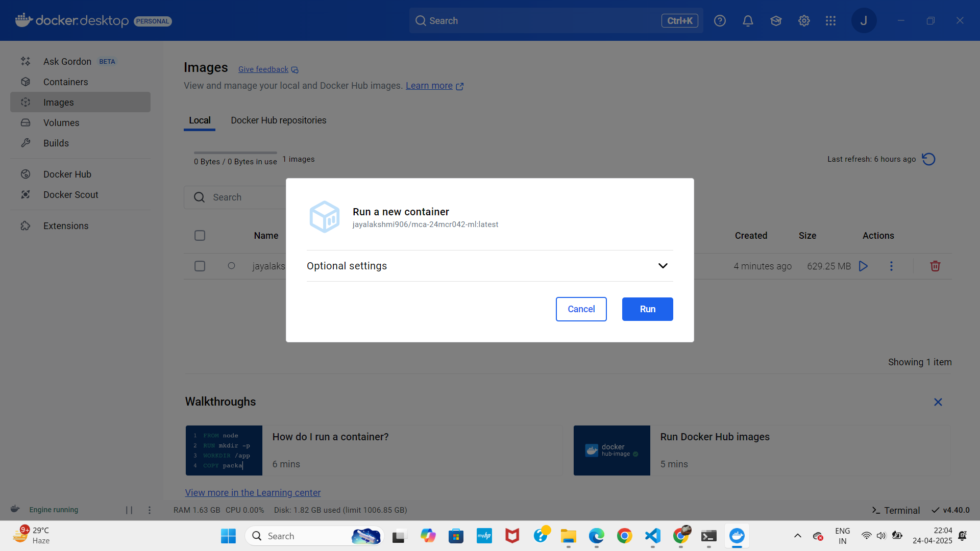Delete the image with the trash icon

[x=935, y=266]
